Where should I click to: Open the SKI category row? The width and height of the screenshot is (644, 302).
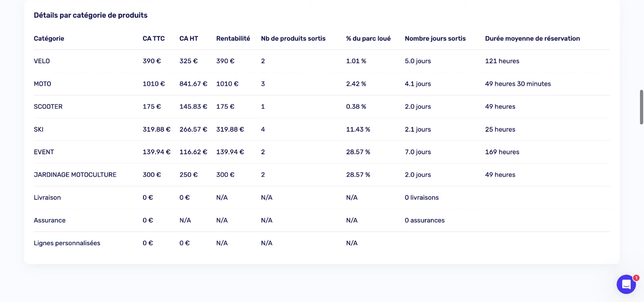coord(322,129)
